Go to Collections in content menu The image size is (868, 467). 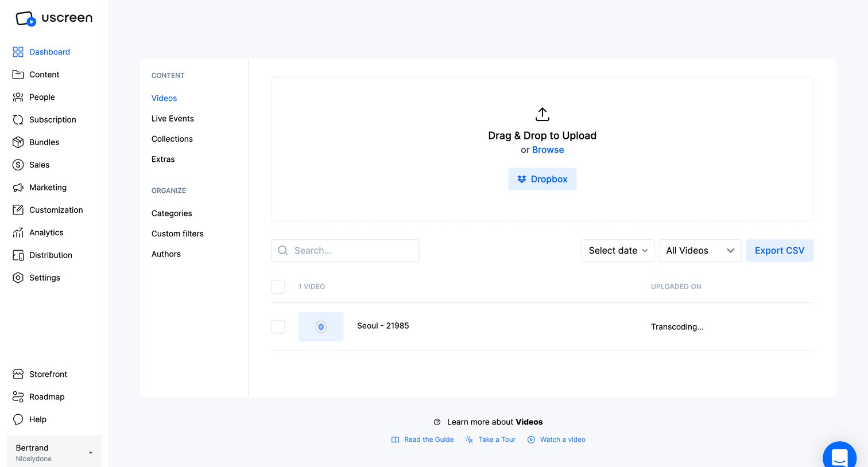(172, 139)
